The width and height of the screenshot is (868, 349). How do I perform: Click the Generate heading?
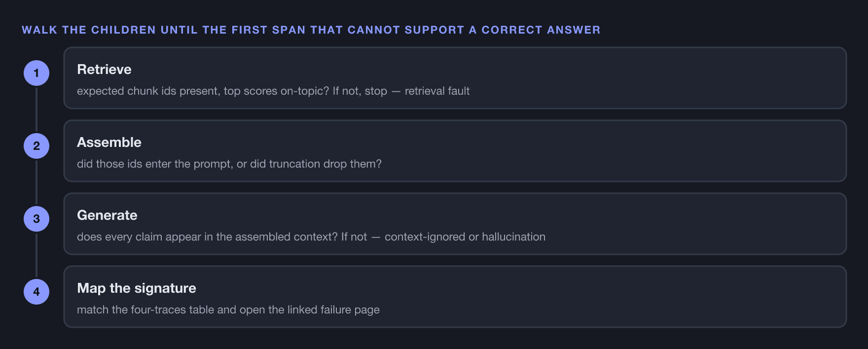(x=107, y=215)
